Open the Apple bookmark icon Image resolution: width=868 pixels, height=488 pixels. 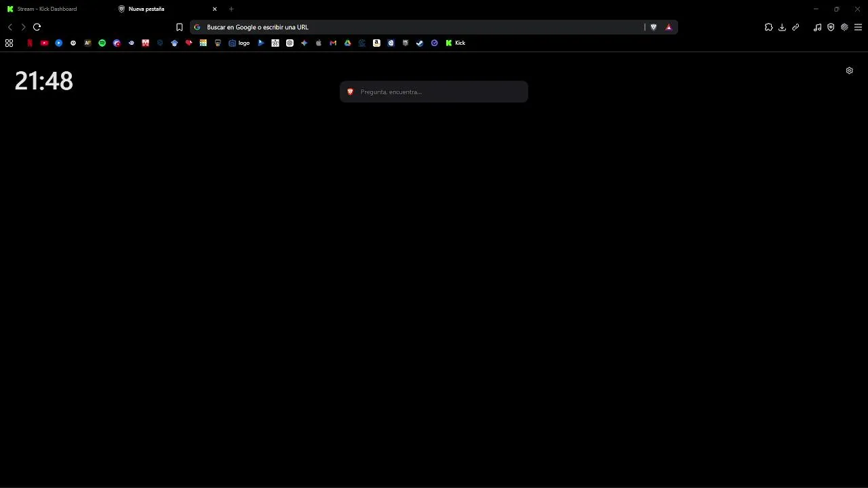(319, 43)
